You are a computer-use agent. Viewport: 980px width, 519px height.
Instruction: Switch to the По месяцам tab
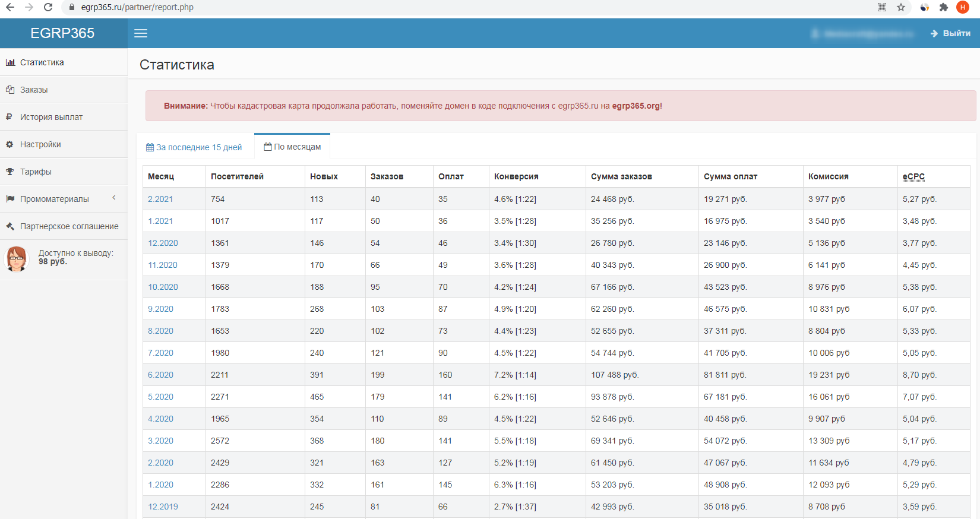pos(292,147)
